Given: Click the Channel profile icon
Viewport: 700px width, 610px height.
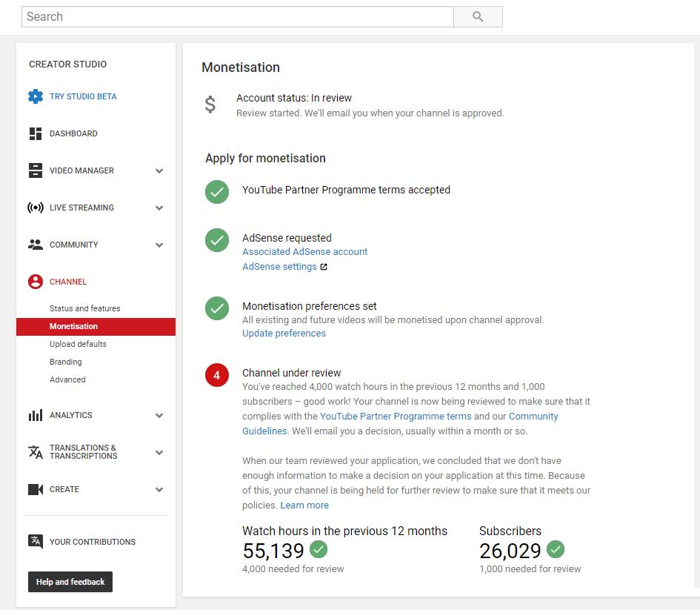Looking at the screenshot, I should pos(36,282).
